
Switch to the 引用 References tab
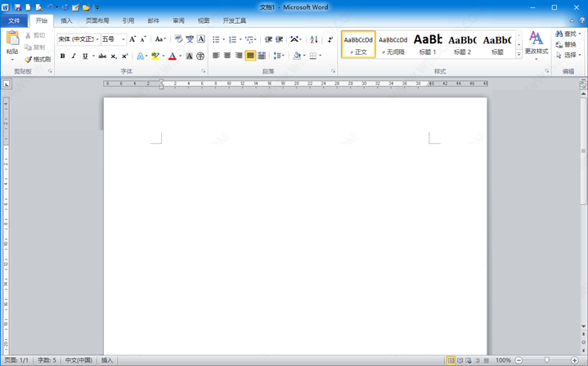128,20
